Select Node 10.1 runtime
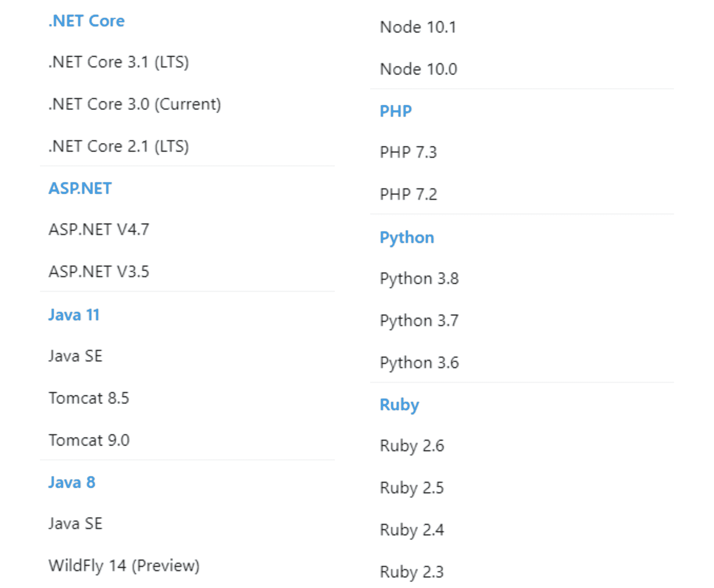 [418, 27]
